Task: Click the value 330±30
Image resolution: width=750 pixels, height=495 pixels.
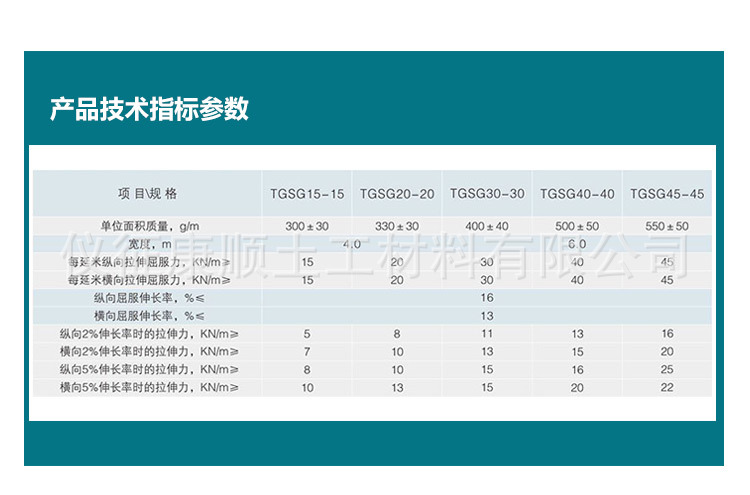Action: [x=397, y=226]
